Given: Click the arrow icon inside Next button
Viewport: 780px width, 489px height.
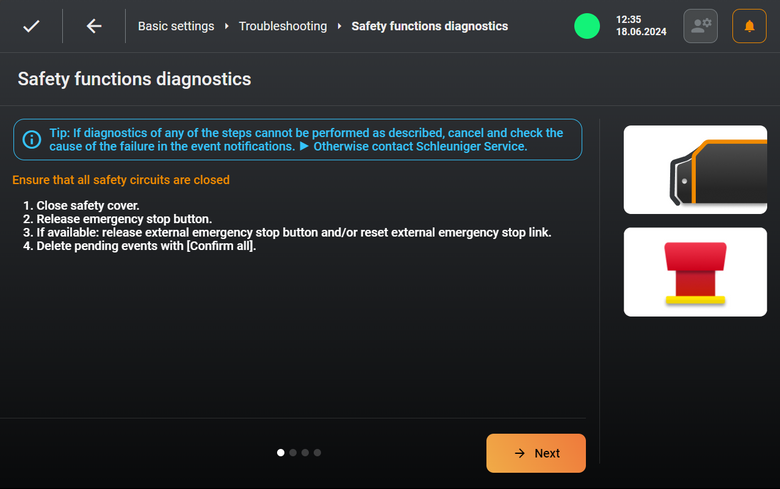Looking at the screenshot, I should [x=519, y=453].
